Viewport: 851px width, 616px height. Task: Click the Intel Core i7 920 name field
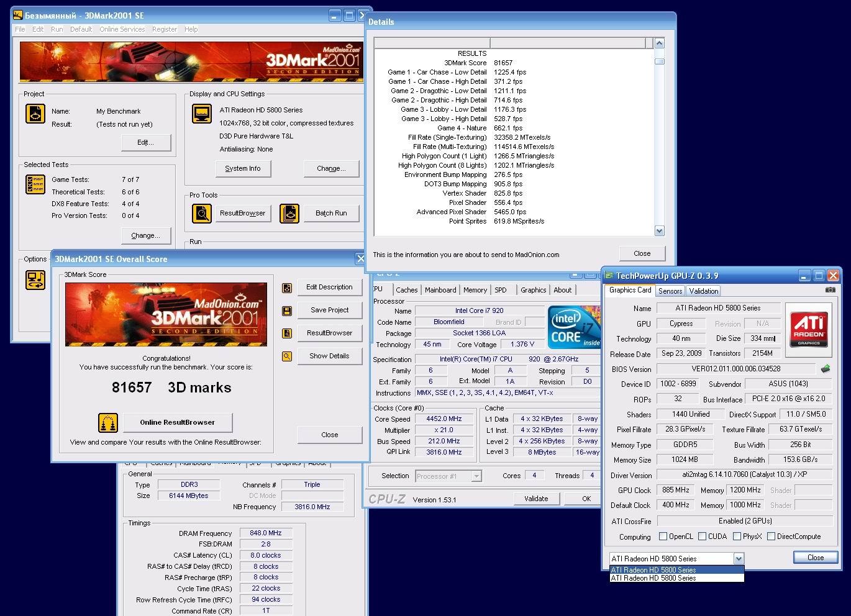(x=479, y=310)
